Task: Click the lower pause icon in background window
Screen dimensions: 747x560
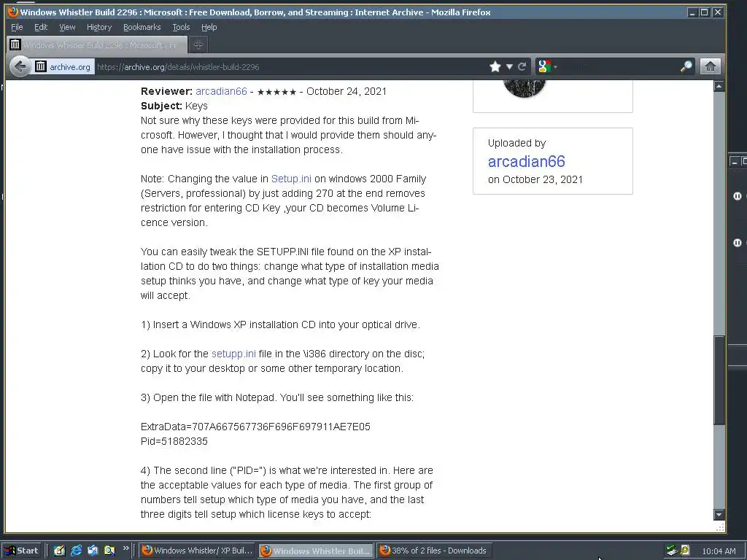Action: coord(738,242)
